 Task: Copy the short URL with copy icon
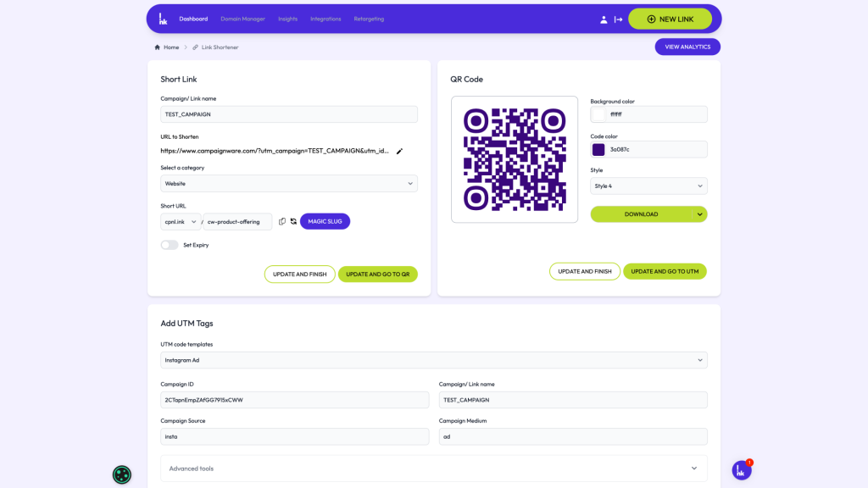(x=282, y=221)
